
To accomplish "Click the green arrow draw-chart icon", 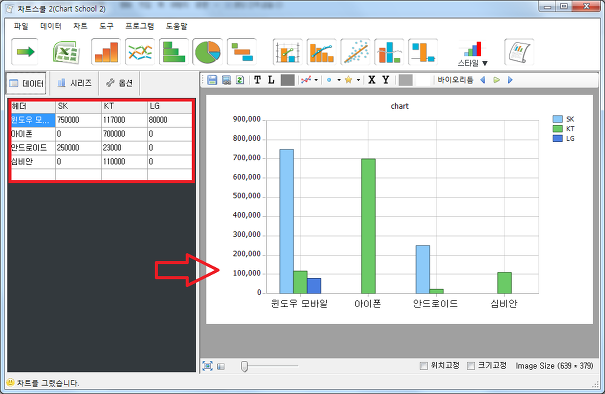I will tap(25, 52).
